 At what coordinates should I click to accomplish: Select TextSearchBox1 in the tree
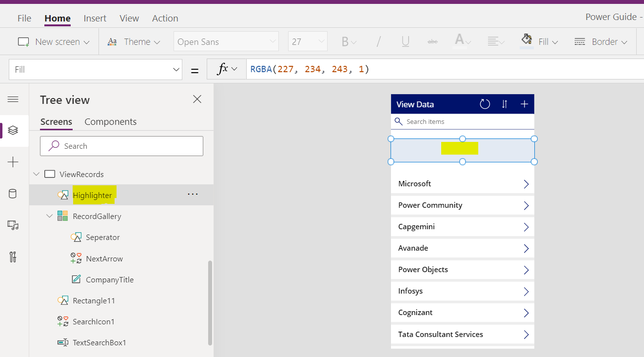99,343
